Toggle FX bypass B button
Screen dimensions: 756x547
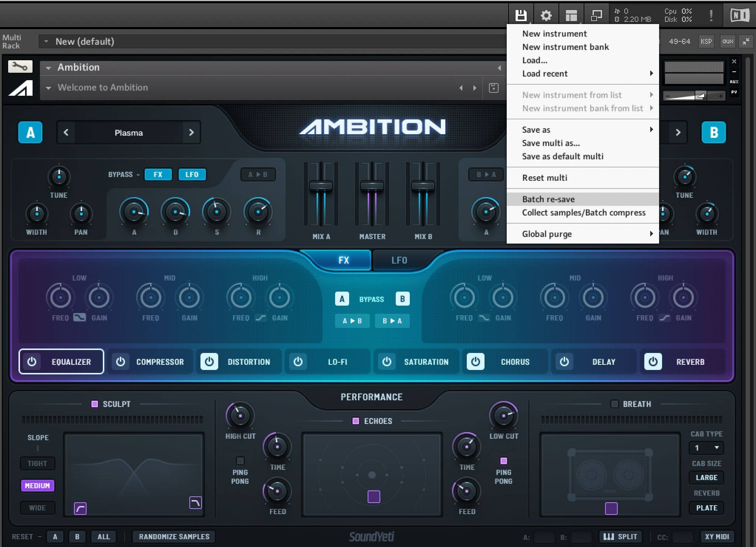pos(402,299)
